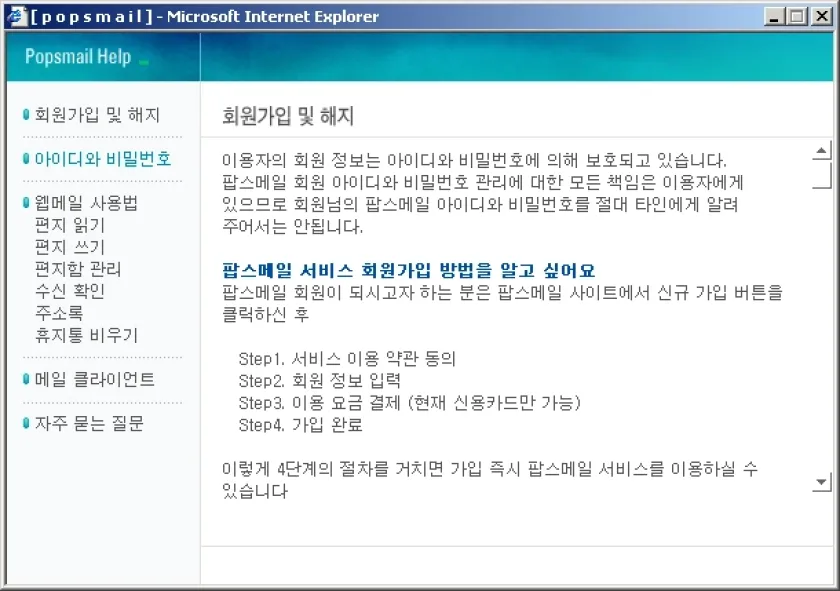
Task: Click scrollbar up arrow in content pane
Action: coord(821,152)
